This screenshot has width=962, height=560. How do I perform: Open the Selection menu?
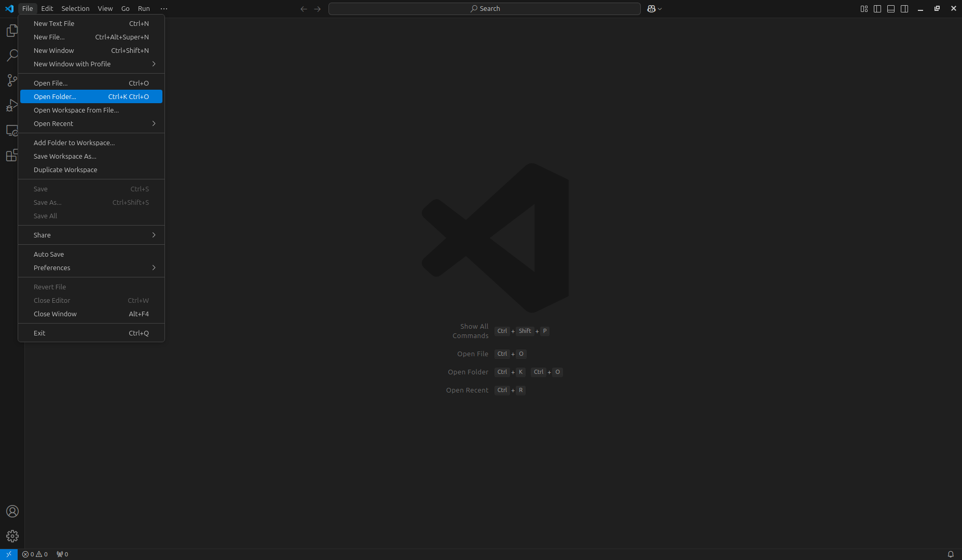75,9
